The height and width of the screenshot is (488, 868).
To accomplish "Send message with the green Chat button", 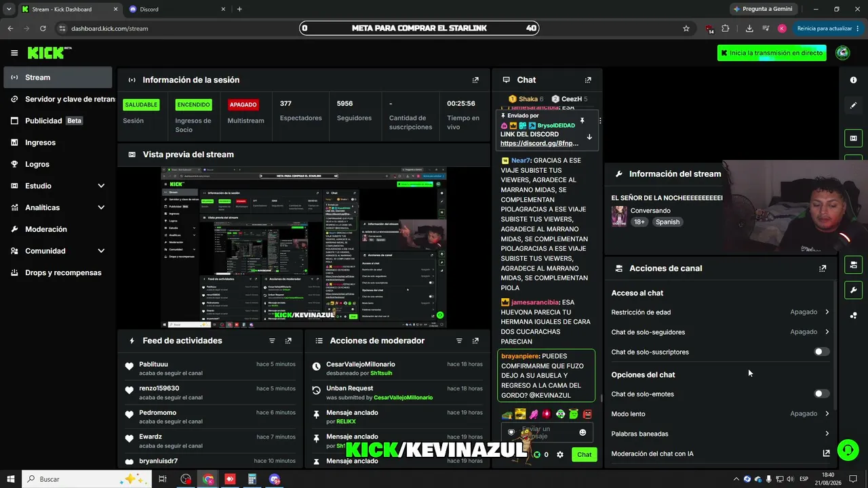I will click(584, 455).
